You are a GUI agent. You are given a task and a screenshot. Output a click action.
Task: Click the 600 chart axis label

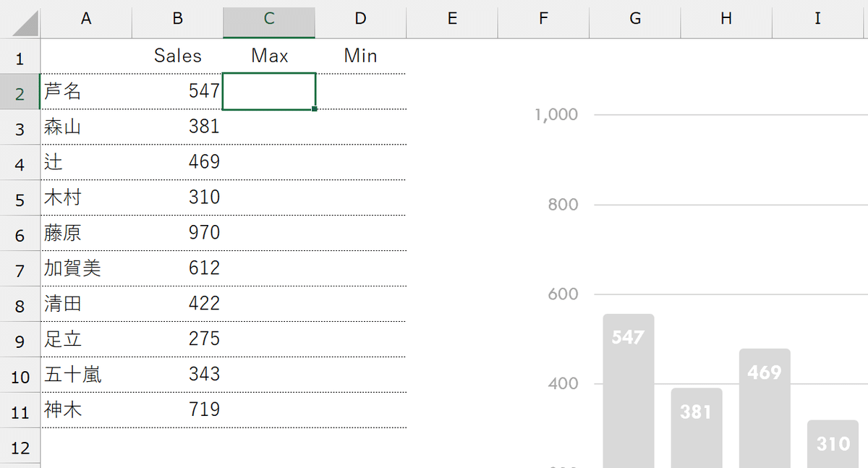pyautogui.click(x=563, y=294)
